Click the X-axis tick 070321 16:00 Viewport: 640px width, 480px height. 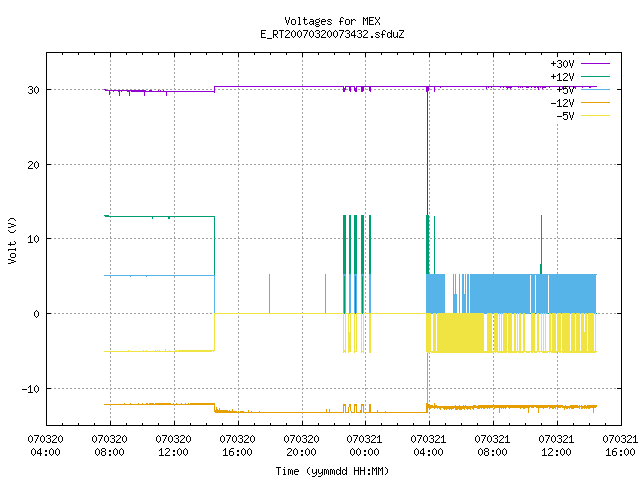[x=620, y=446]
